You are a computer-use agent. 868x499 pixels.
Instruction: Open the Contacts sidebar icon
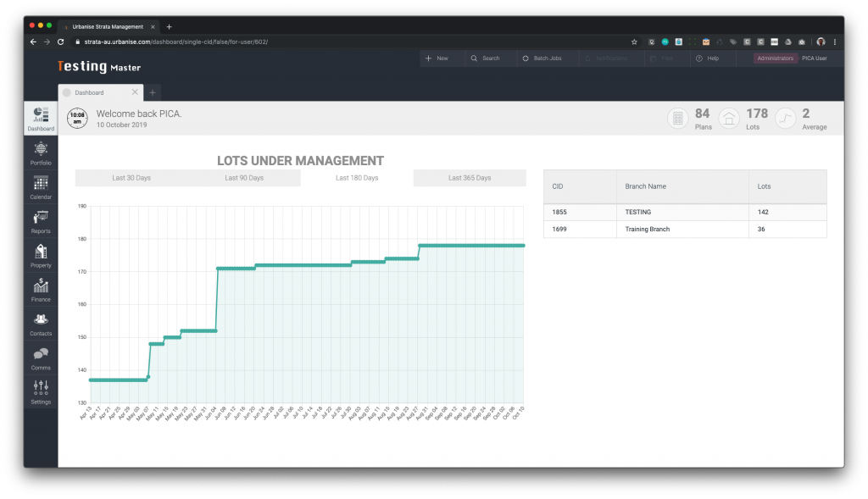pos(41,321)
